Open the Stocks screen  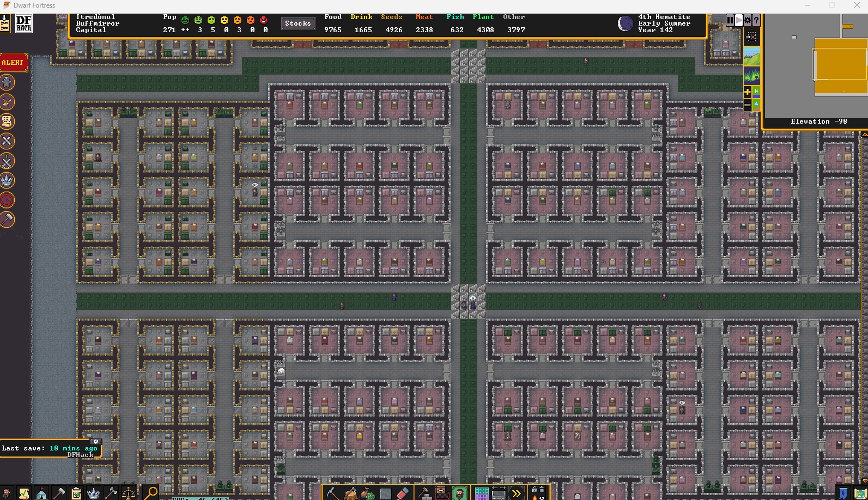pyautogui.click(x=298, y=23)
